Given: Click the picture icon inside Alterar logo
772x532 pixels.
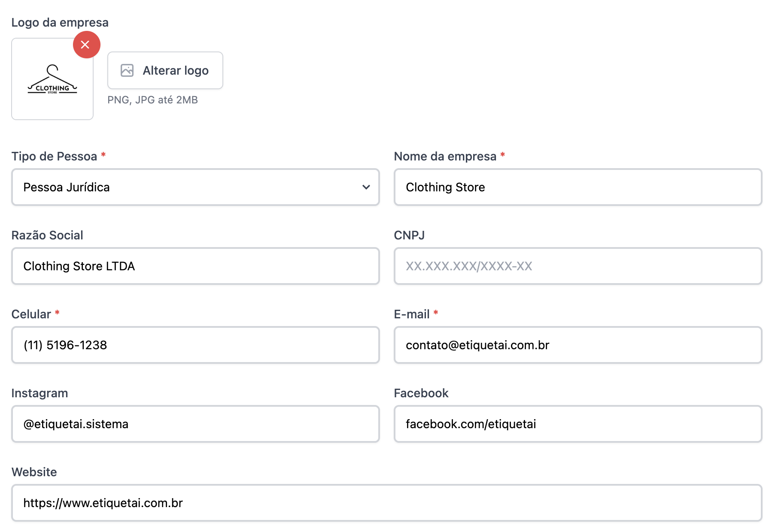Looking at the screenshot, I should (127, 70).
